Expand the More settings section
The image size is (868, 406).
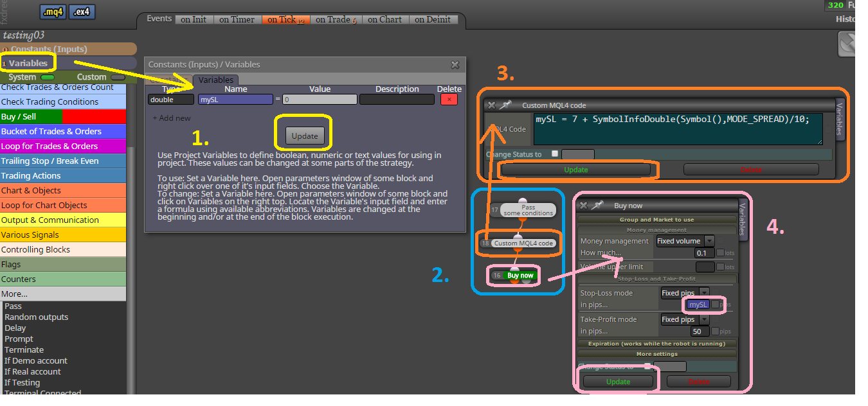(656, 354)
